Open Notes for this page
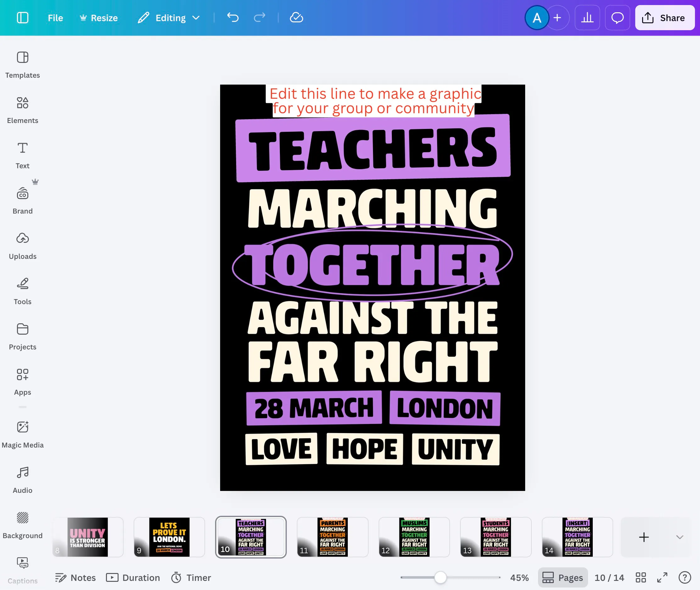 pos(75,577)
